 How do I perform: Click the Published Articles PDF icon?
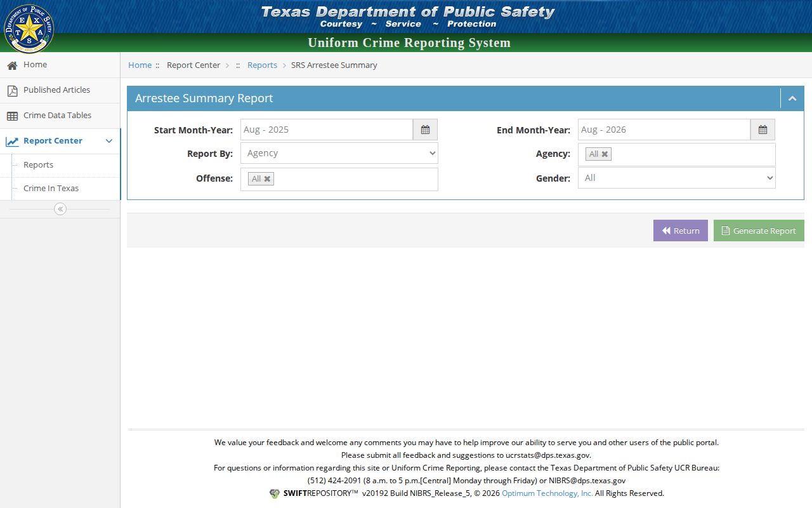[x=12, y=91]
